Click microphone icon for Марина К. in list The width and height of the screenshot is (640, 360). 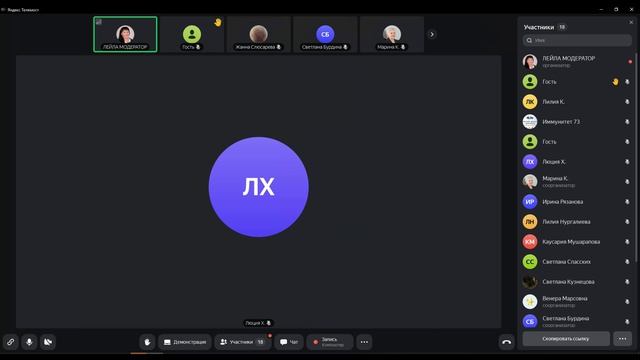[627, 182]
